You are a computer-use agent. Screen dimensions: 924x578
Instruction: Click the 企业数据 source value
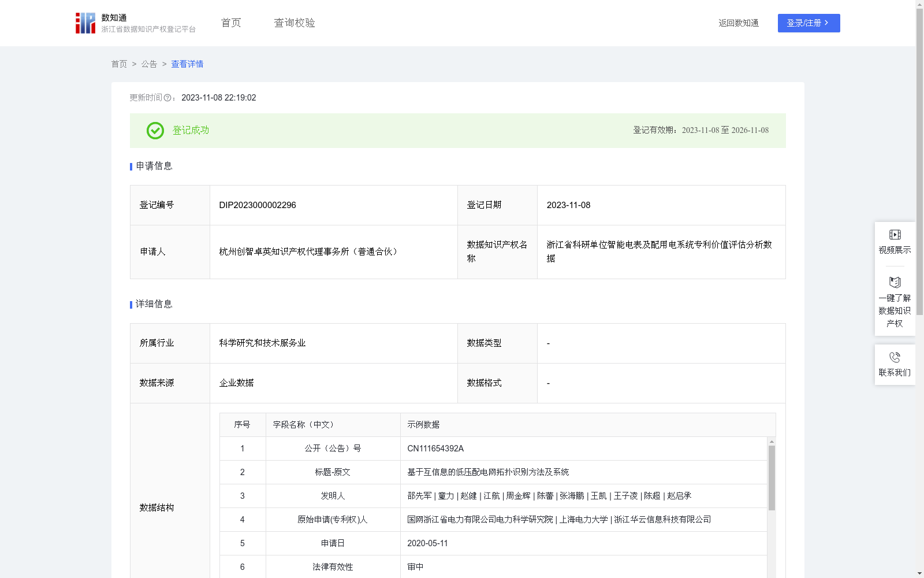[236, 383]
